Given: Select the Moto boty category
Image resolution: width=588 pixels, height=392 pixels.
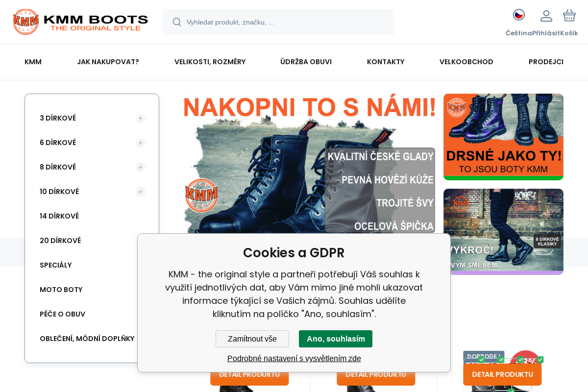Looking at the screenshot, I should (61, 290).
